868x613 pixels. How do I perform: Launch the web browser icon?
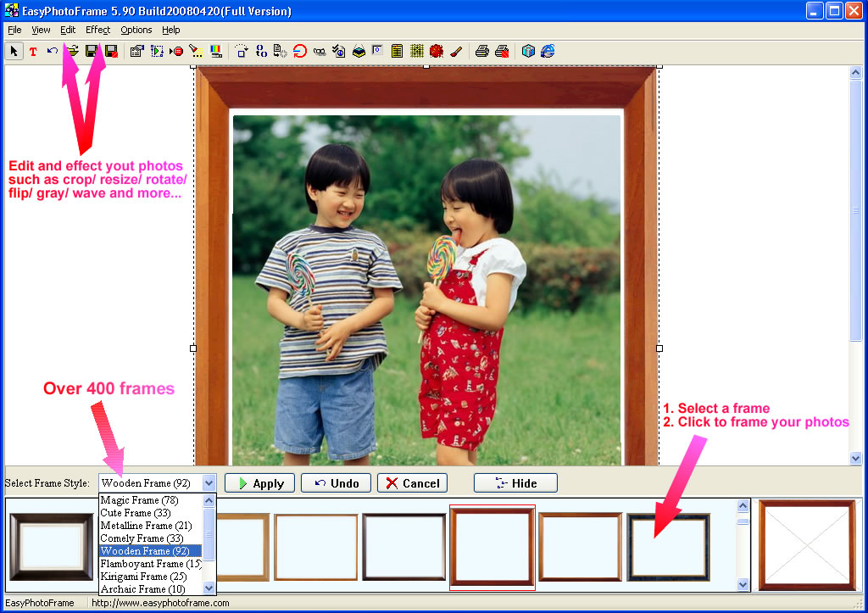click(x=548, y=51)
